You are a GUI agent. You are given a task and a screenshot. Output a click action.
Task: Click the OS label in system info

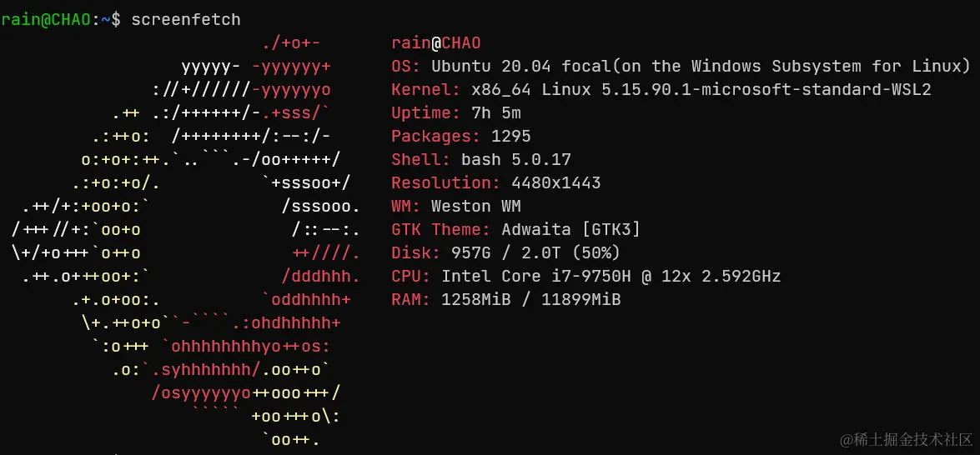coord(406,66)
